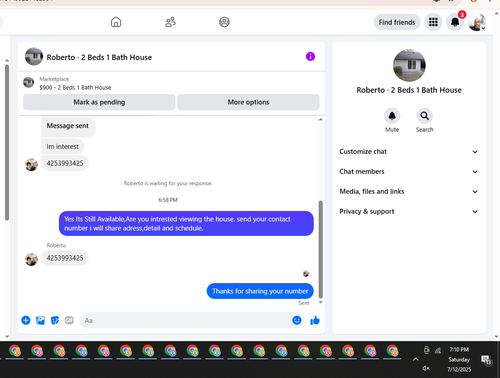Click 'Thanks for sharing your number' message

260,291
